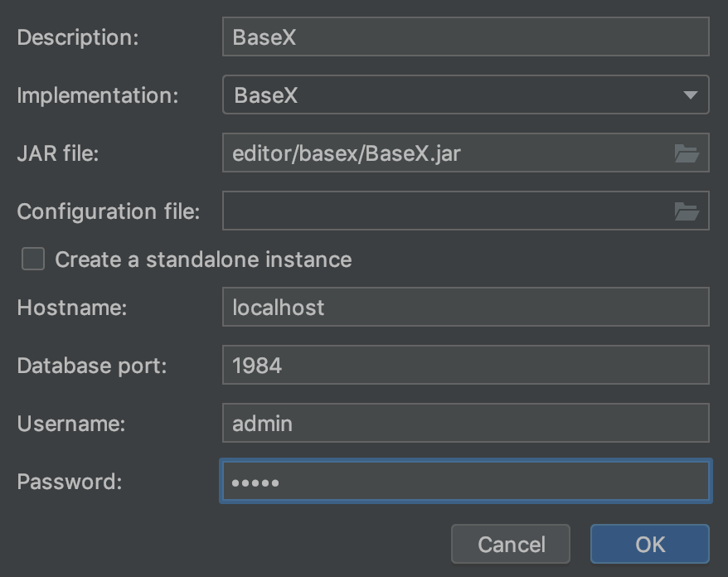
Task: Browse for Configuration file using folder icon
Action: pyautogui.click(x=687, y=211)
